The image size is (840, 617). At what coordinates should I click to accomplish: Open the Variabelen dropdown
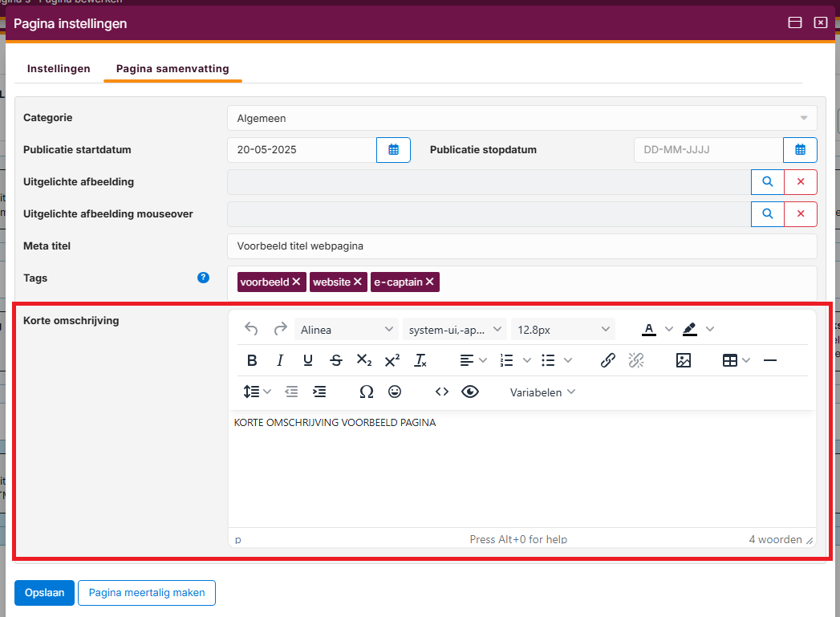(542, 392)
